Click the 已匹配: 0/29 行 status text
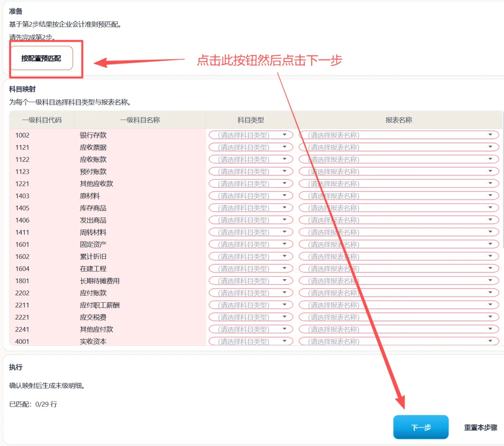 34,404
